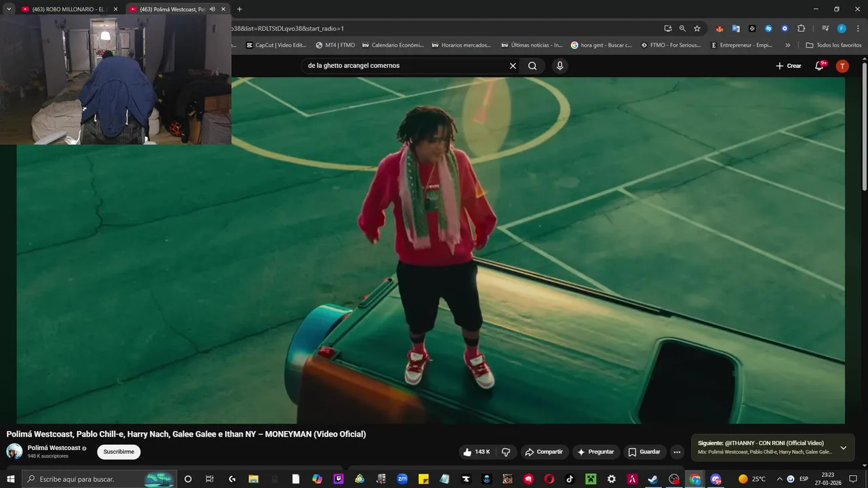This screenshot has width=868, height=488.
Task: Open File Explorer from the taskbar
Action: (254, 479)
